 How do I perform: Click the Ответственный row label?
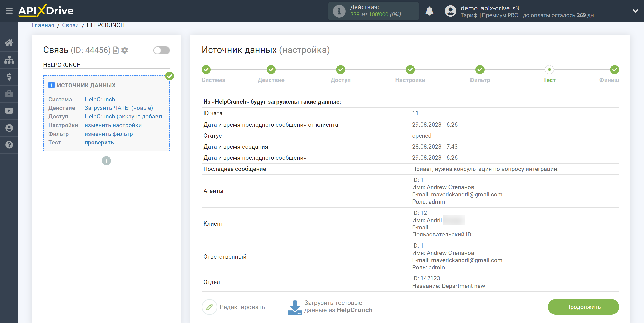coord(225,257)
